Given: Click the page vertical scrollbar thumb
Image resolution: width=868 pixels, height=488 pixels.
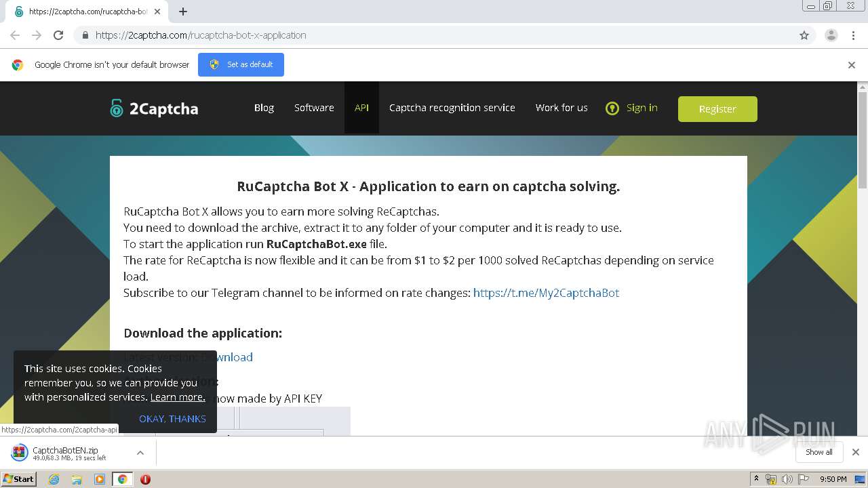Looking at the screenshot, I should [x=863, y=140].
